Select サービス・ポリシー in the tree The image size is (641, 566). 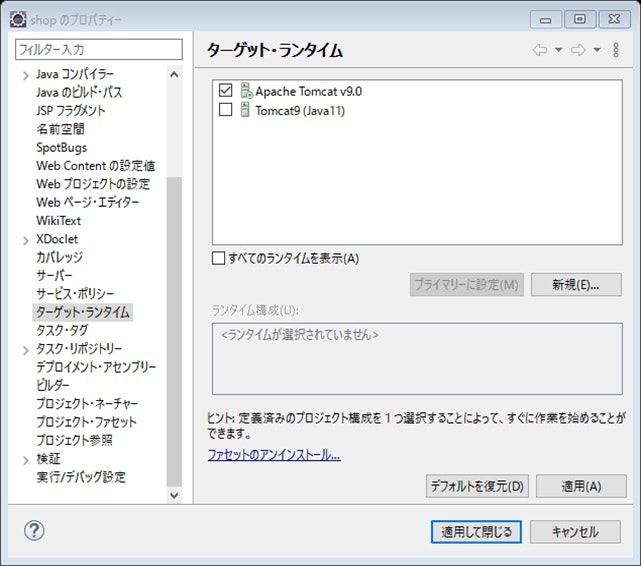pos(75,294)
